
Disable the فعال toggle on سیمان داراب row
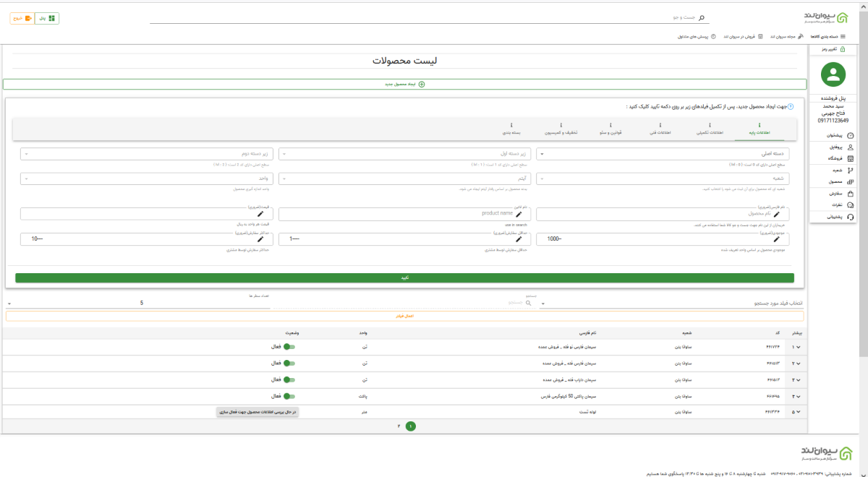click(x=288, y=379)
